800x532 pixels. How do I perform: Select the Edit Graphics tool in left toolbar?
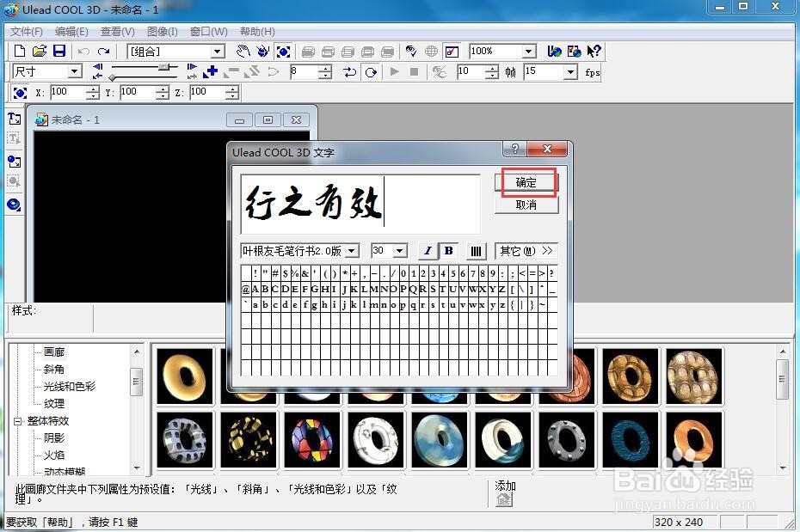(x=15, y=182)
